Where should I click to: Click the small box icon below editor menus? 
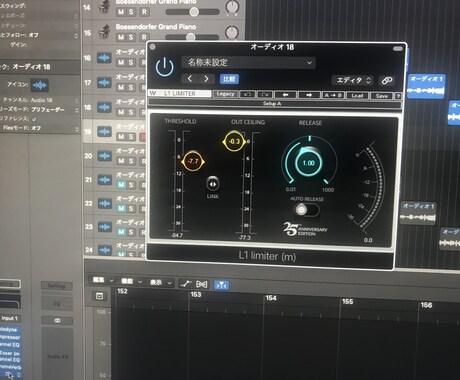point(99,296)
